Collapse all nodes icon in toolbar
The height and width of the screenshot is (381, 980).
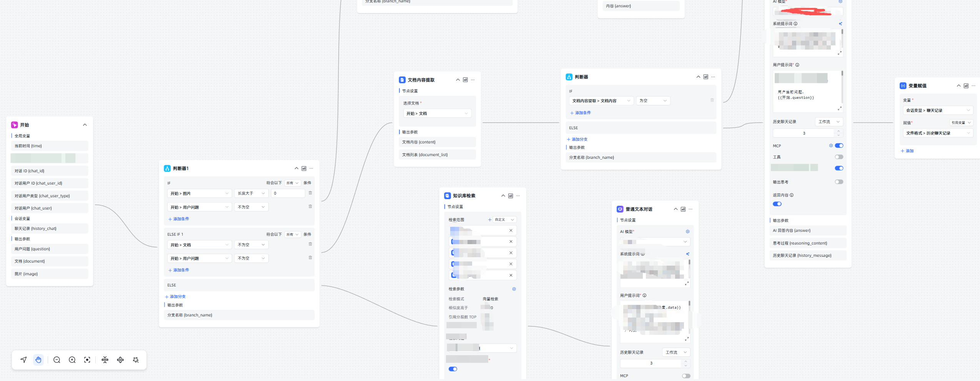coord(105,360)
